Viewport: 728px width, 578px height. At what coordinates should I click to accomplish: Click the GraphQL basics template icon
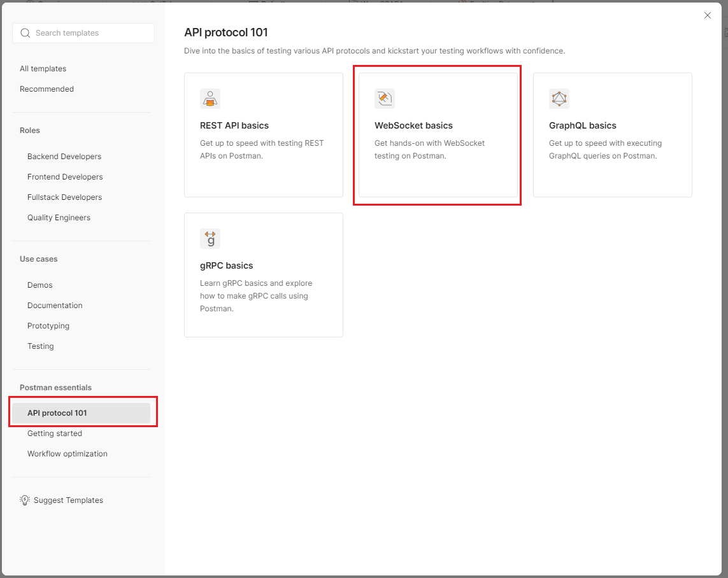click(559, 99)
